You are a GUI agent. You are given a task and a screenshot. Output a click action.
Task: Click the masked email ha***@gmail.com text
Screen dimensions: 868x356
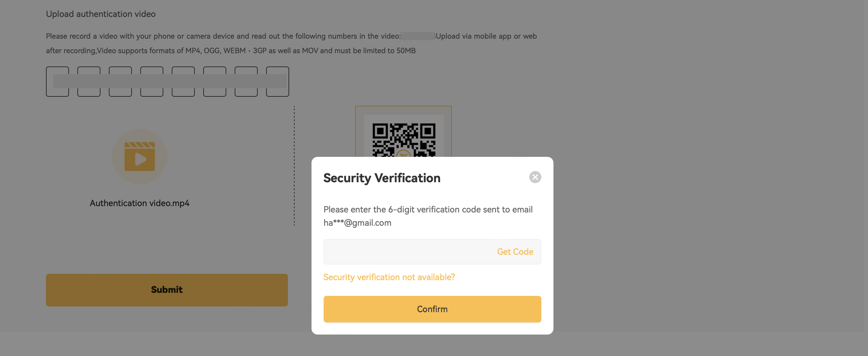pos(357,222)
